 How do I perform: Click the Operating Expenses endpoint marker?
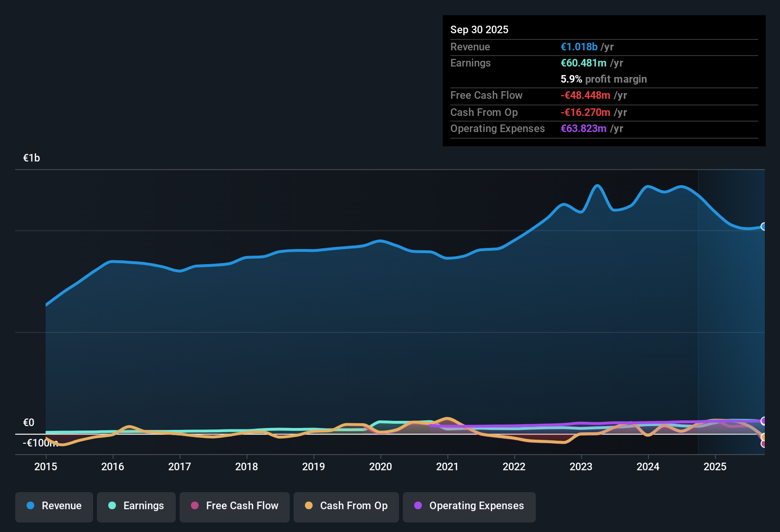764,420
